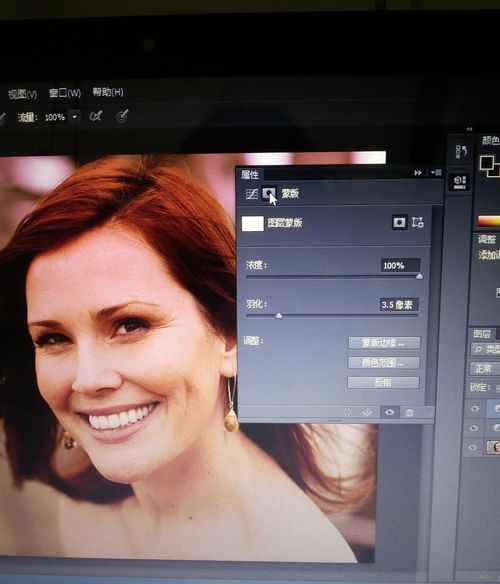Viewport: 500px width, 584px height.
Task: Apply the mask icon at panel bottom
Action: (367, 412)
